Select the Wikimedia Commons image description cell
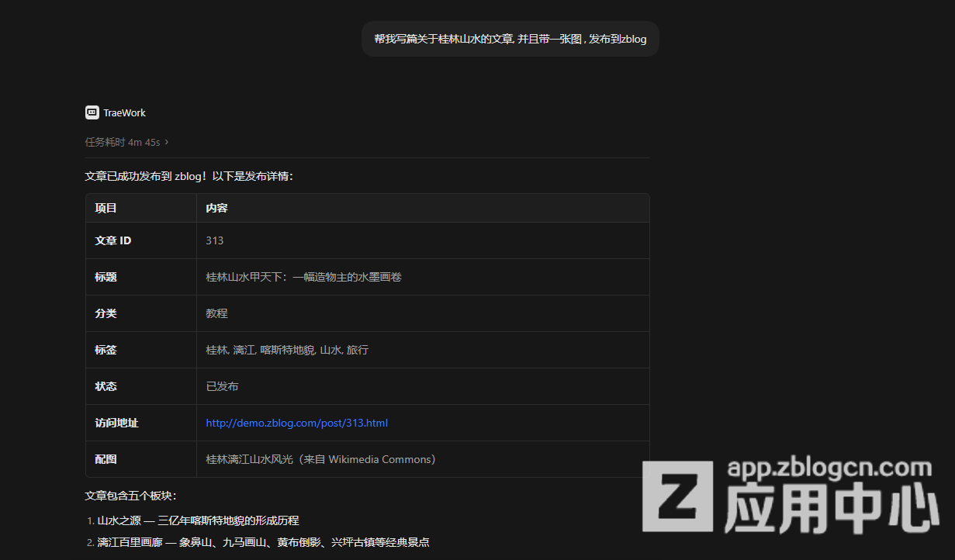This screenshot has width=955, height=560. [320, 459]
